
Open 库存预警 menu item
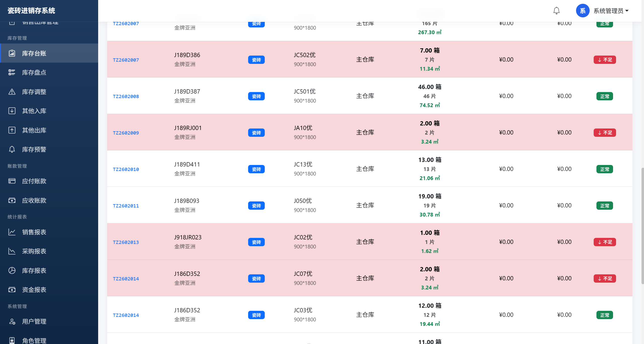[x=49, y=149]
